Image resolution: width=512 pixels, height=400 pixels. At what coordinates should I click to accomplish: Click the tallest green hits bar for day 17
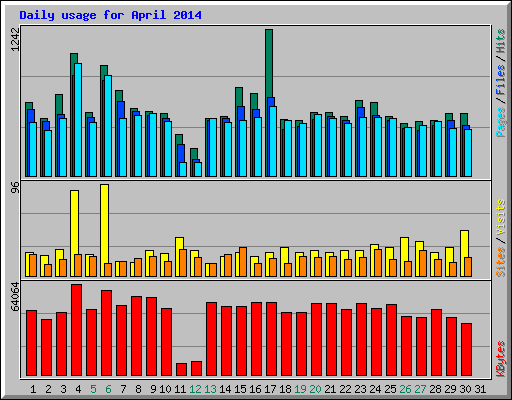pyautogui.click(x=269, y=63)
